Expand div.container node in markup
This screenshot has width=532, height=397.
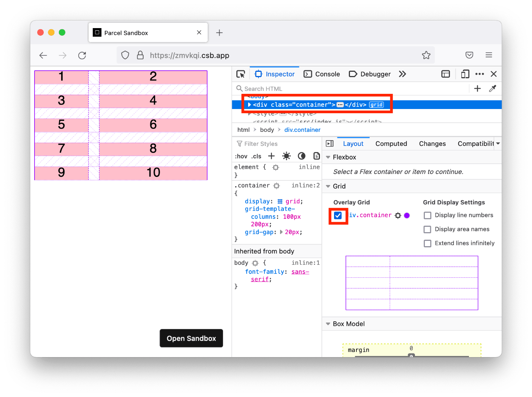[249, 105]
